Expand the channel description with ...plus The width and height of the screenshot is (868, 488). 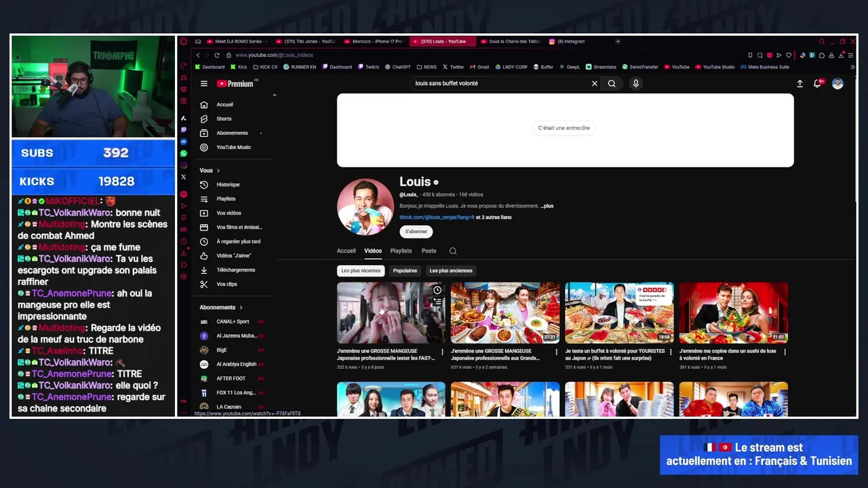547,206
